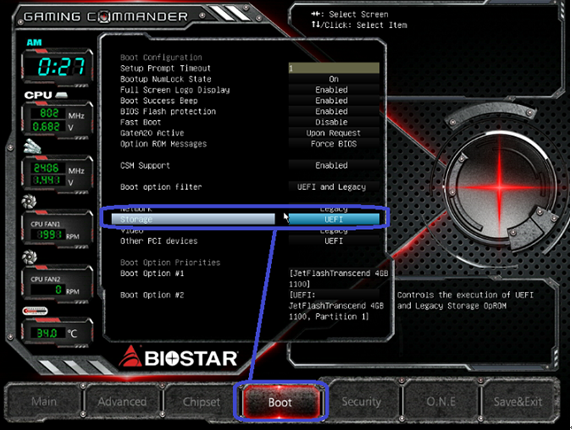Change CSM Support Enabled value
Image resolution: width=572 pixels, height=430 pixels.
point(334,165)
